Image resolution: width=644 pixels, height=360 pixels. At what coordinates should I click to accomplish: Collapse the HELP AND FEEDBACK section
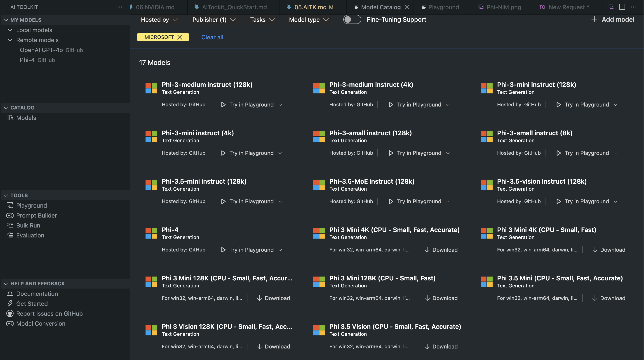(6, 283)
